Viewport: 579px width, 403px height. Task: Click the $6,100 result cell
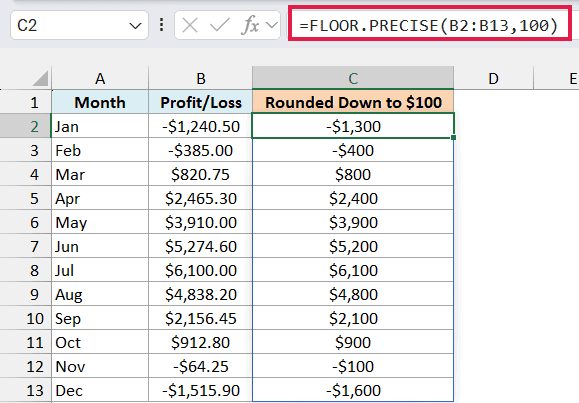pos(353,270)
